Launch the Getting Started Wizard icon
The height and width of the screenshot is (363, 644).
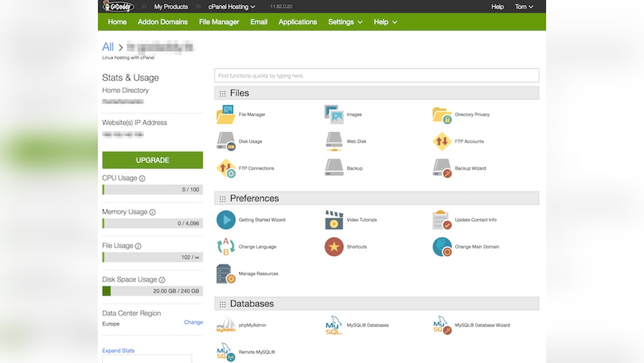pos(226,219)
